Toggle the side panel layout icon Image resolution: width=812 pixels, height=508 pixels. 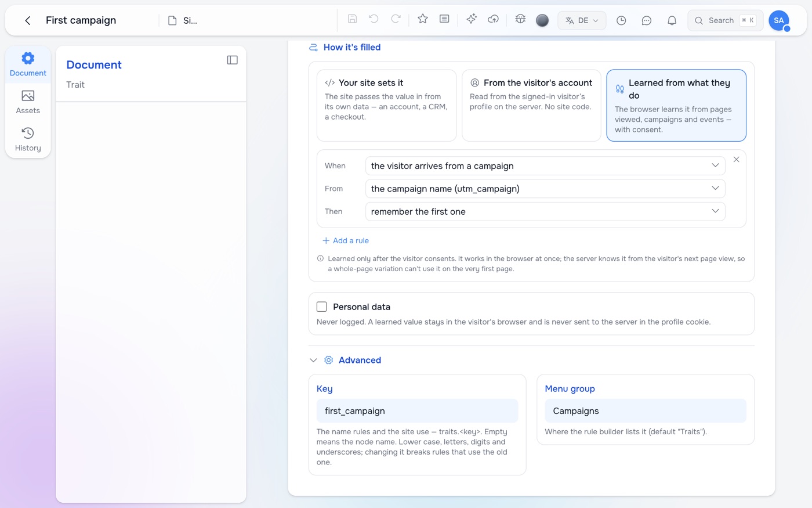pos(232,60)
